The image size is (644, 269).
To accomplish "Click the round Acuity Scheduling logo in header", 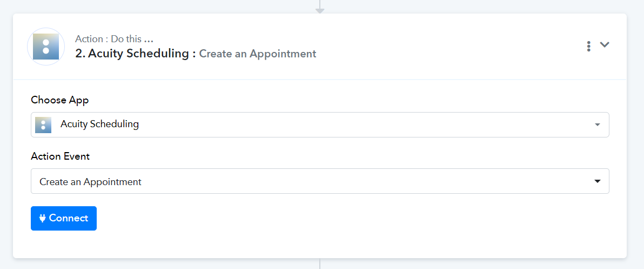I will [x=46, y=47].
